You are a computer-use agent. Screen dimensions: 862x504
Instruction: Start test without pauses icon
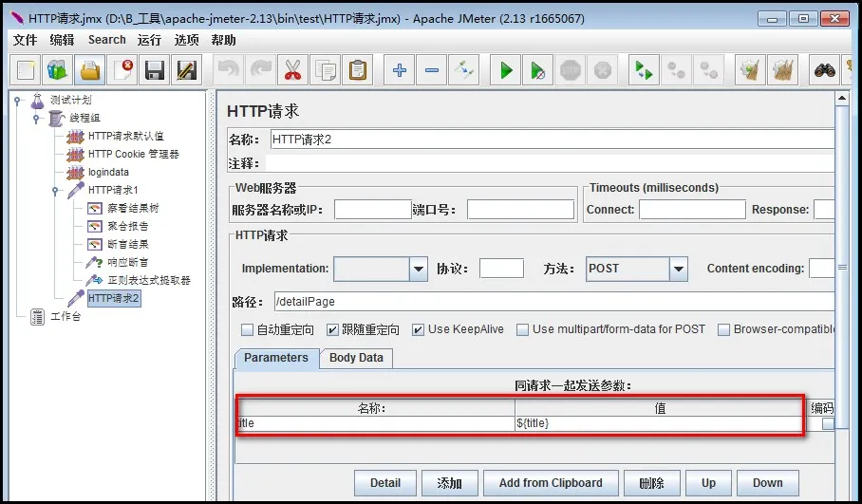537,70
